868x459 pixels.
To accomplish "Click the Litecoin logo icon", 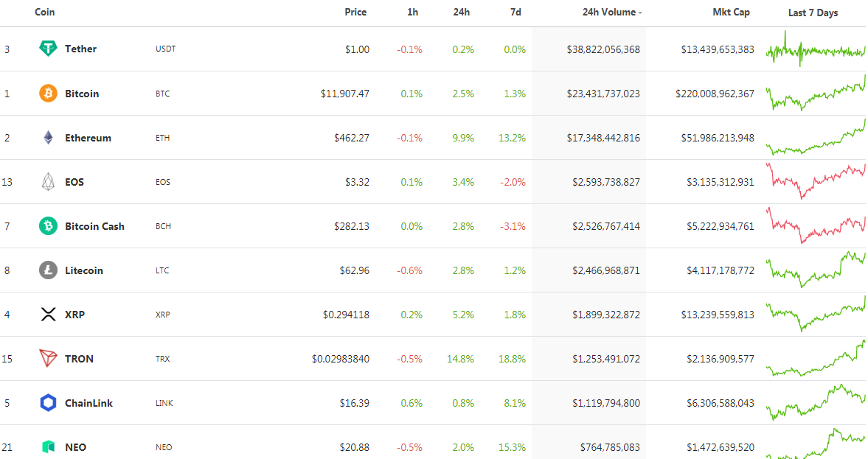I will (48, 270).
